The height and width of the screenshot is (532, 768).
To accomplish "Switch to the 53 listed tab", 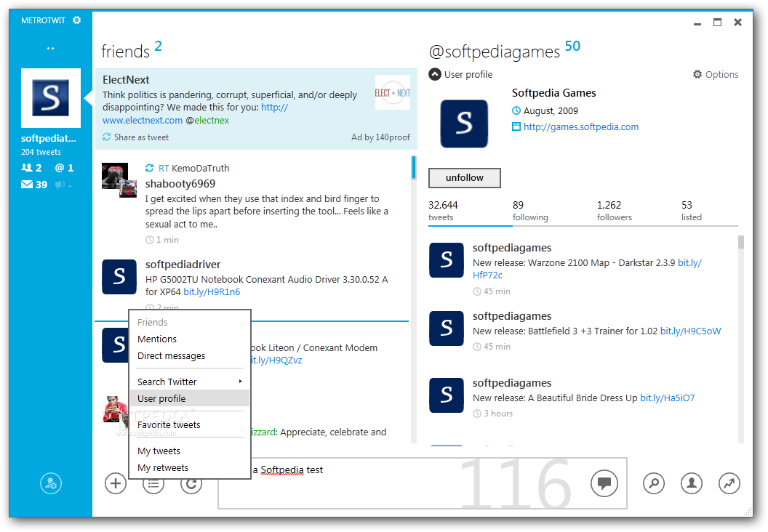I will click(692, 211).
